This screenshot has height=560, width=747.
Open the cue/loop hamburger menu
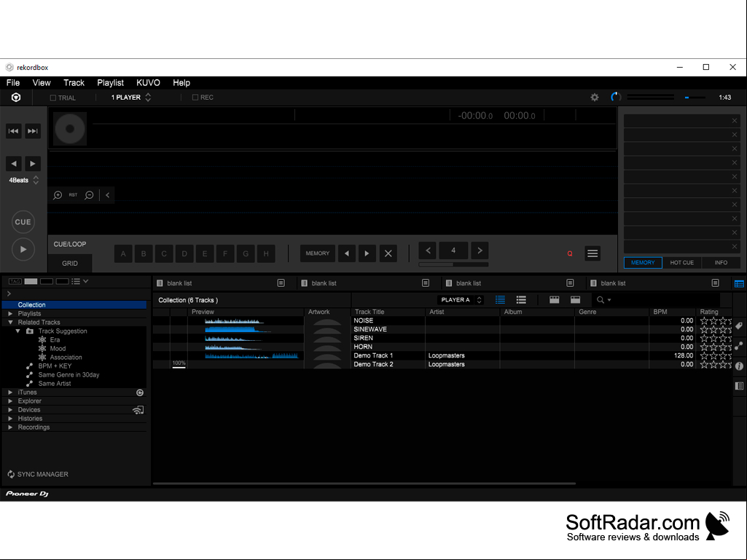click(x=592, y=253)
